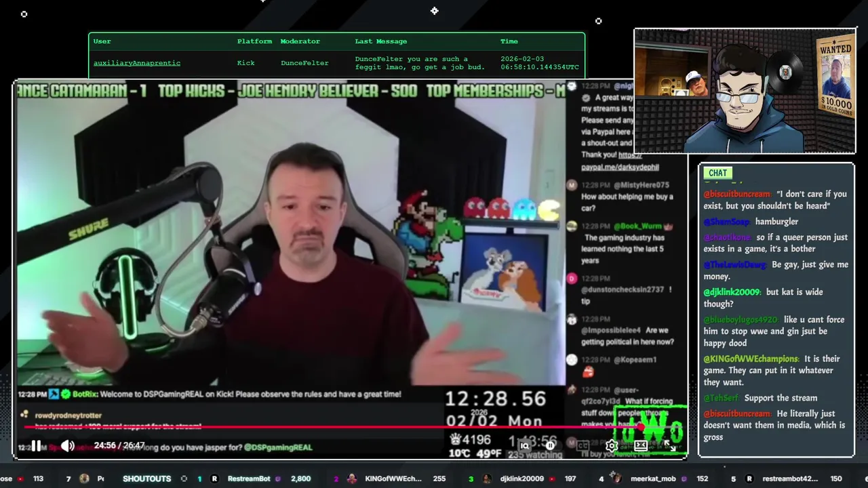Click the Kick platform cell

tap(246, 63)
